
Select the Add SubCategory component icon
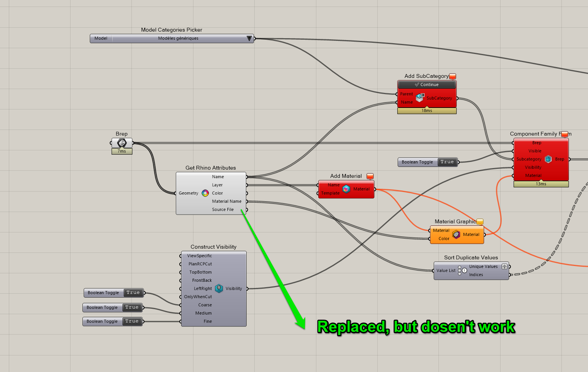[420, 98]
